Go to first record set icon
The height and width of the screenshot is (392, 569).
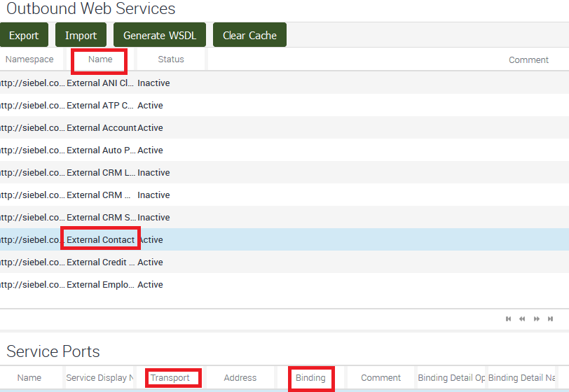[509, 318]
